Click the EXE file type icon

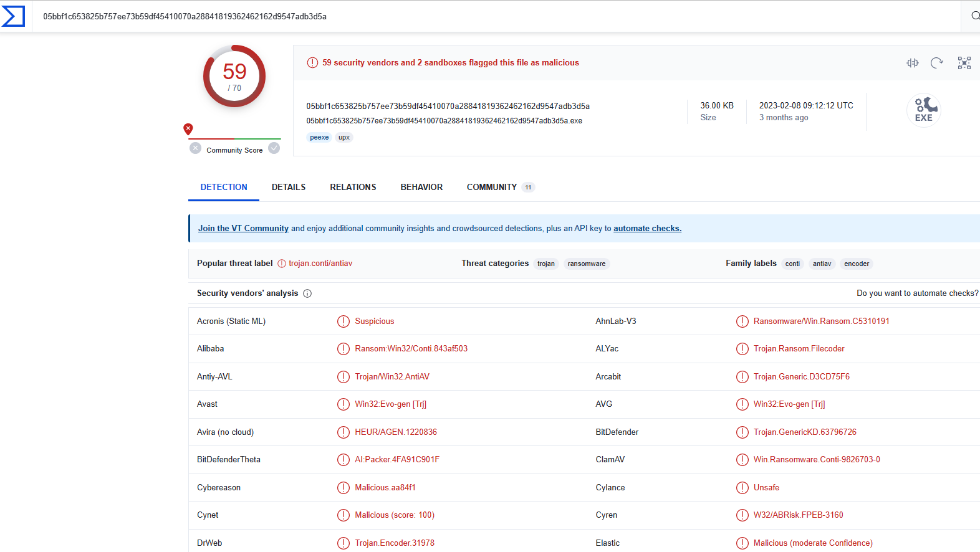pos(924,110)
